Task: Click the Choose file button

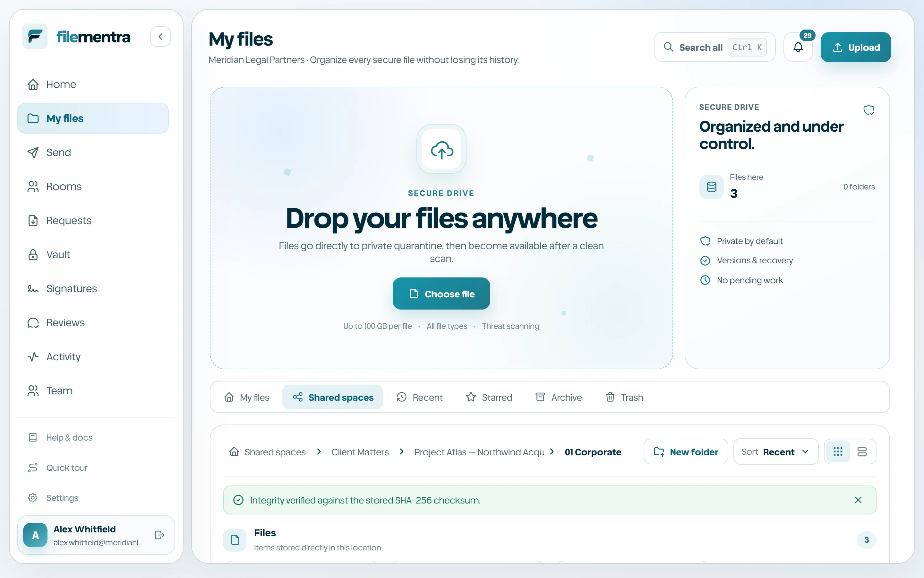Action: (441, 293)
